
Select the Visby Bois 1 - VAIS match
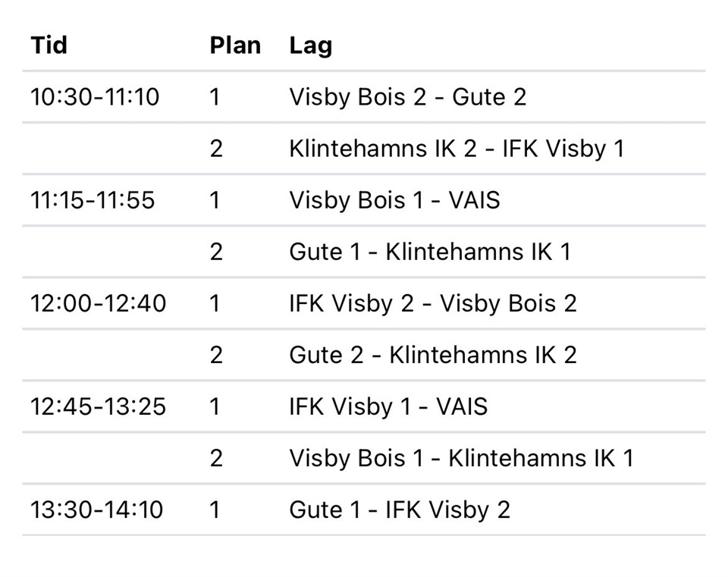click(394, 200)
